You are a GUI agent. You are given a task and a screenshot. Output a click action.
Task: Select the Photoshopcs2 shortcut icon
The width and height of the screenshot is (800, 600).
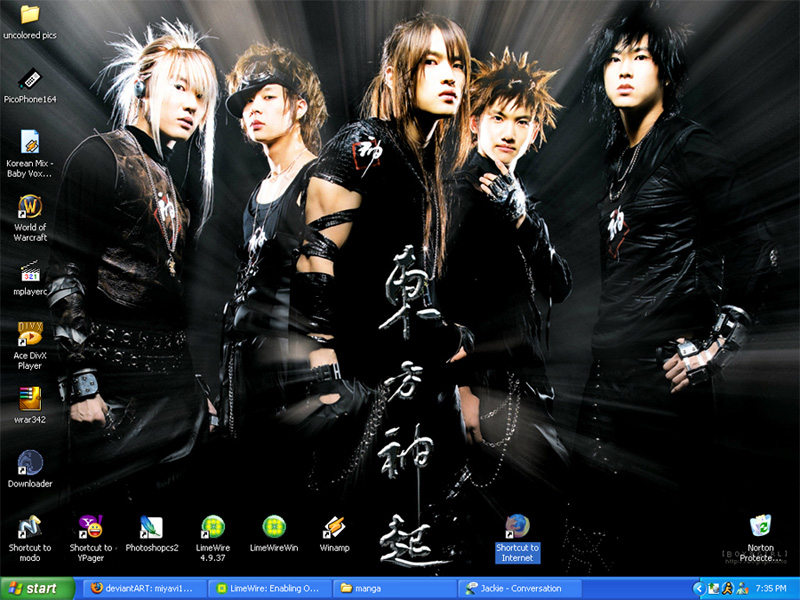tap(152, 527)
